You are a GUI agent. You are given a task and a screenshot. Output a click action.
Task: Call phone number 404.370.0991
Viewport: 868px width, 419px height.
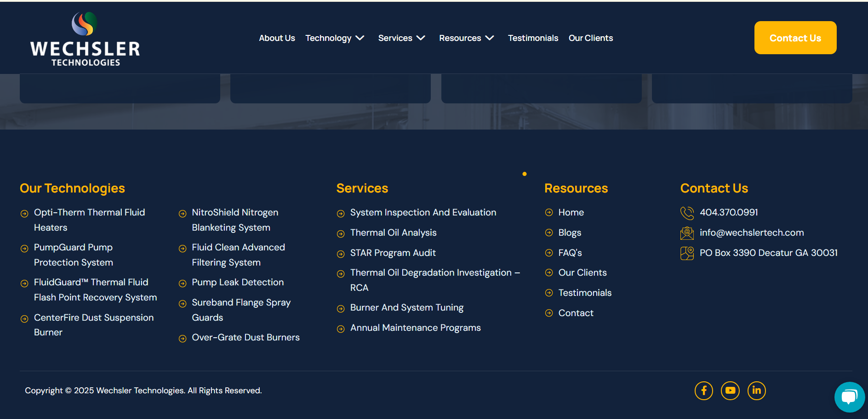[729, 212]
